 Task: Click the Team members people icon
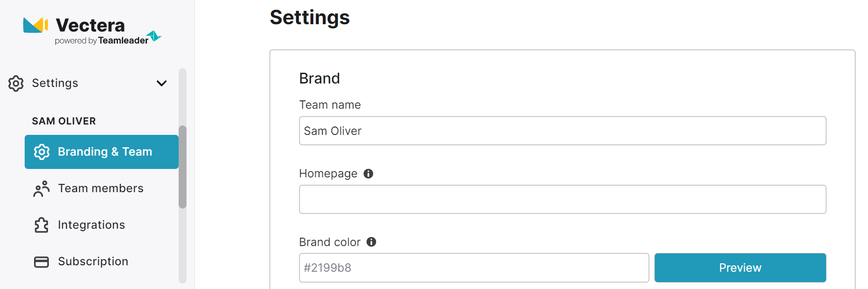pyautogui.click(x=42, y=189)
